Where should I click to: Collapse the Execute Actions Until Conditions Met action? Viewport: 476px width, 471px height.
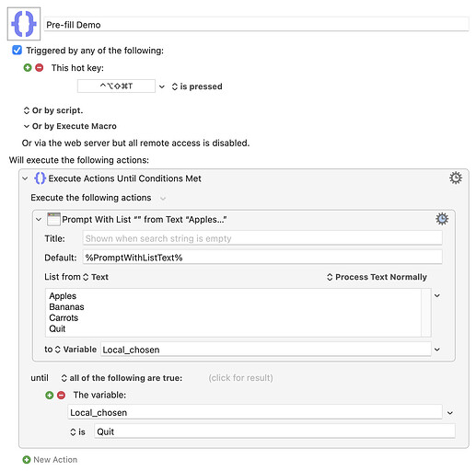click(25, 178)
